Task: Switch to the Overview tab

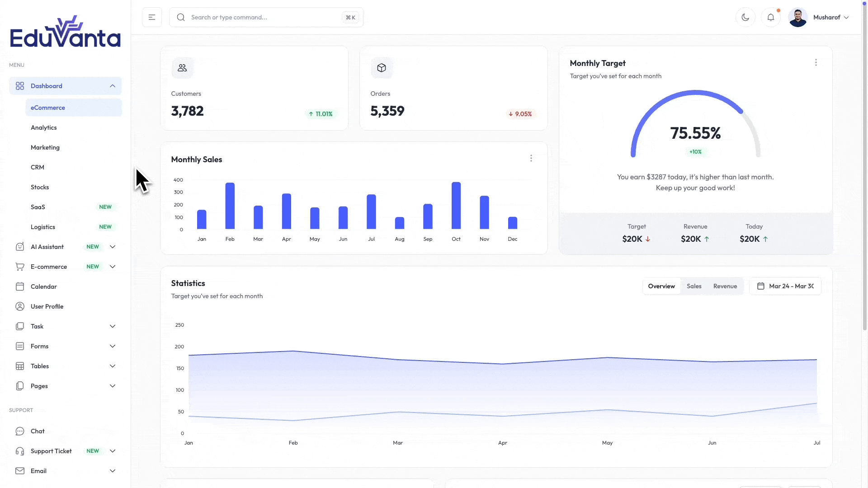Action: (x=661, y=286)
